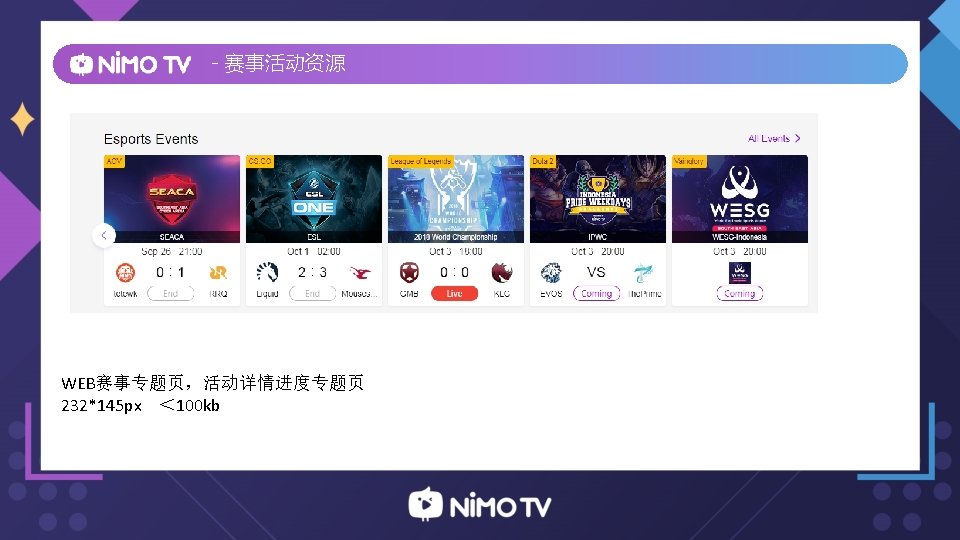Click the 0 : 1 score
The image size is (960, 540).
coord(170,272)
